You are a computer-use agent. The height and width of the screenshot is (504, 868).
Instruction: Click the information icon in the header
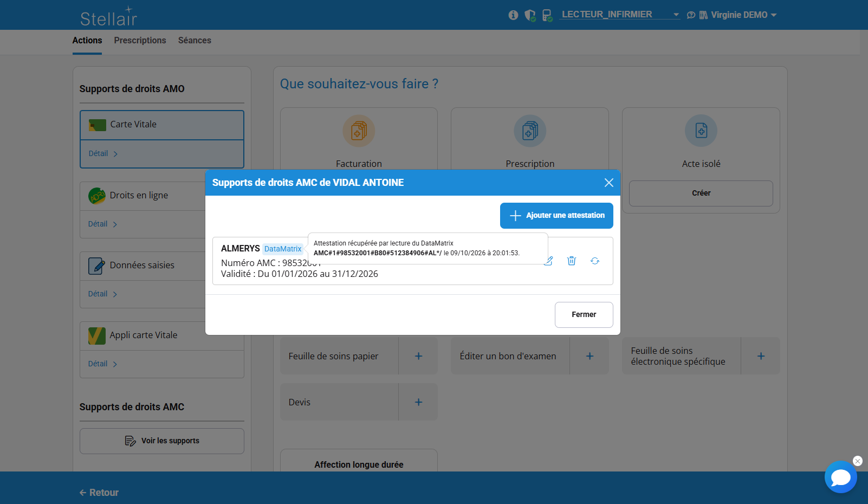pos(513,15)
